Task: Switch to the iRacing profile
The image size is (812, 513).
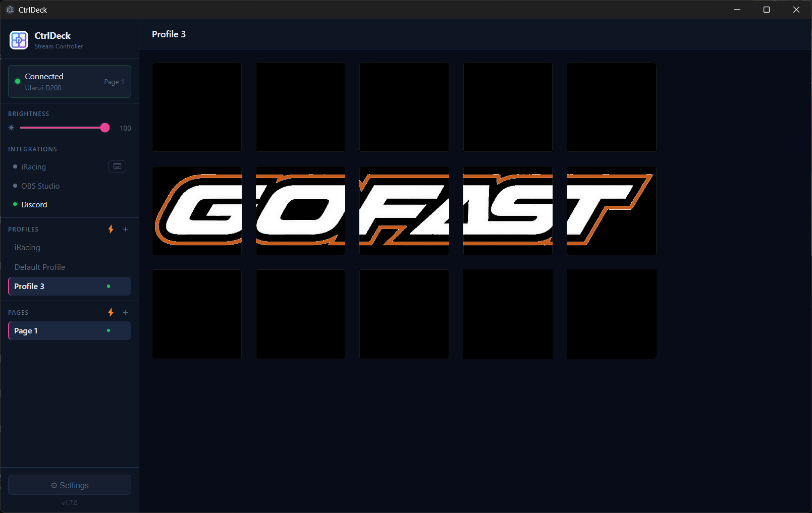Action: pos(70,248)
